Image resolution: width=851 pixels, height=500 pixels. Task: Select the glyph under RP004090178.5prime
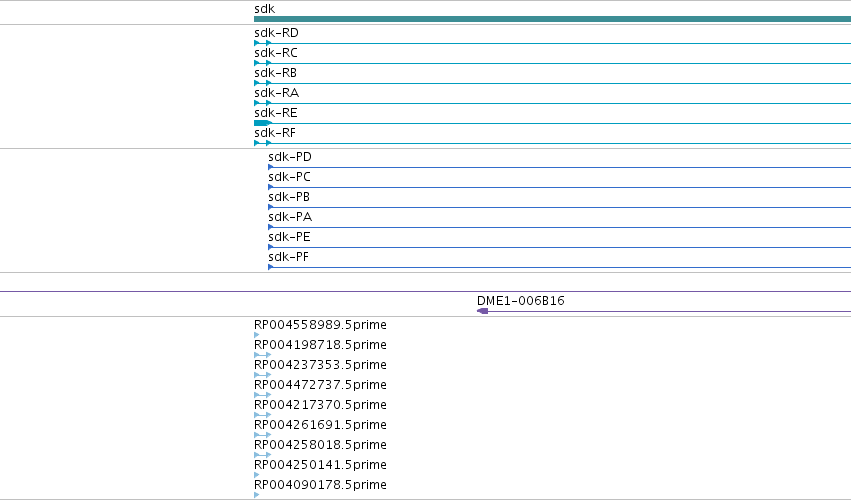click(x=257, y=495)
